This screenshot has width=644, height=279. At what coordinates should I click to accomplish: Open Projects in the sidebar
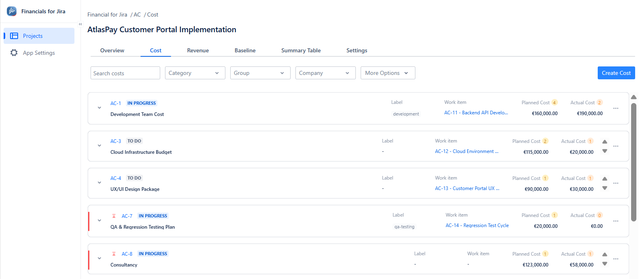pyautogui.click(x=39, y=36)
